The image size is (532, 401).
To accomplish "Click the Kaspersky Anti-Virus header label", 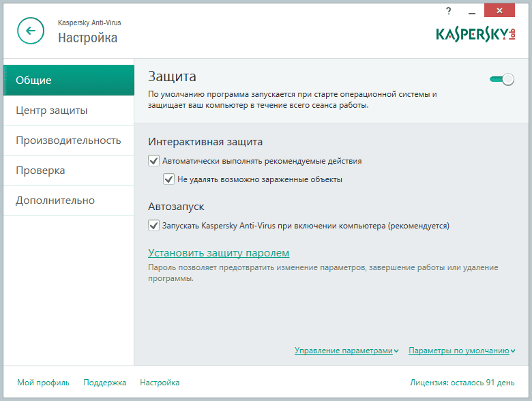I will (89, 23).
